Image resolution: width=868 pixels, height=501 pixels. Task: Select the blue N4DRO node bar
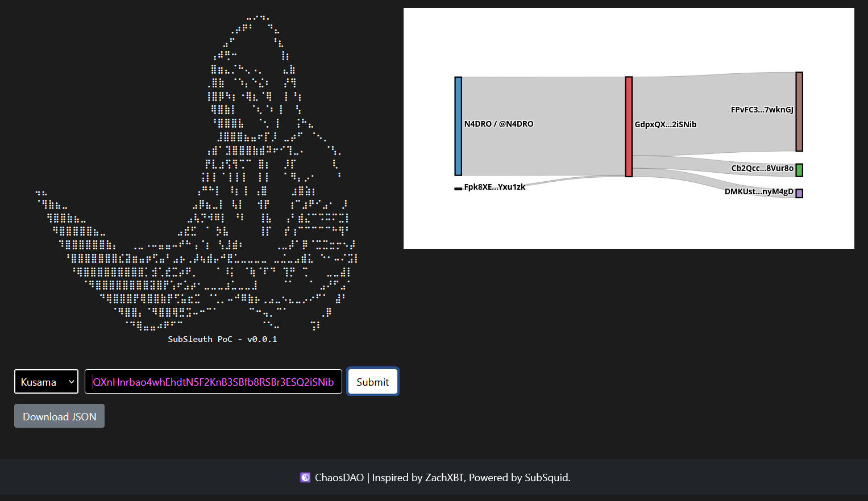[458, 126]
